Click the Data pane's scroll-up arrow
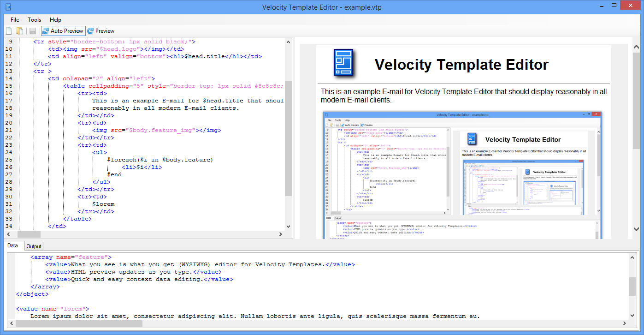 632,257
